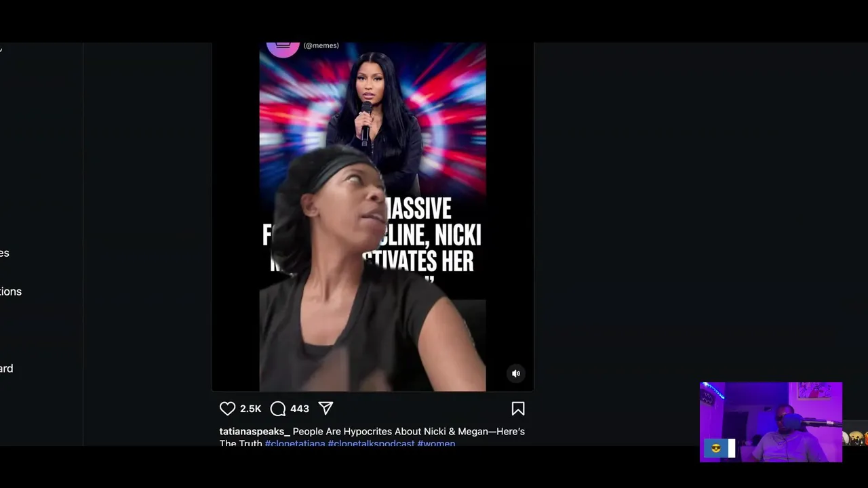Open the tatianaspeaks_ profile link

(x=254, y=432)
